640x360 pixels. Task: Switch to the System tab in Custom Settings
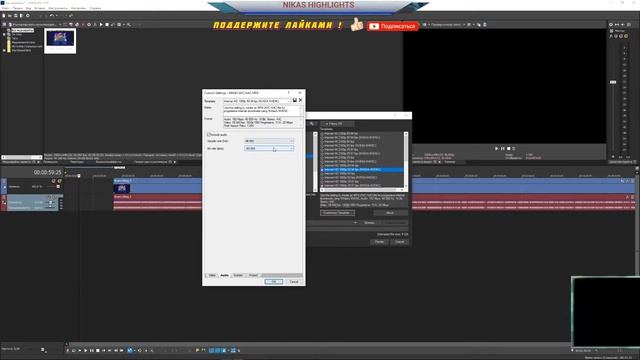[238, 276]
